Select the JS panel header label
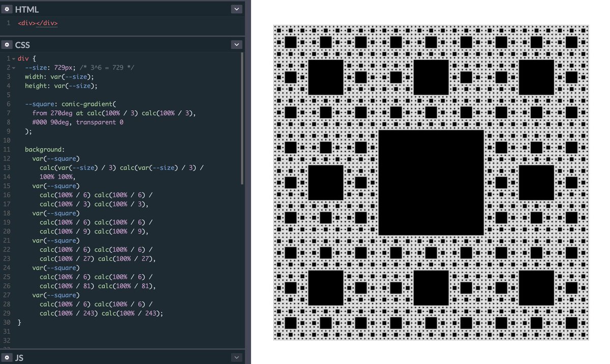 coord(19,358)
